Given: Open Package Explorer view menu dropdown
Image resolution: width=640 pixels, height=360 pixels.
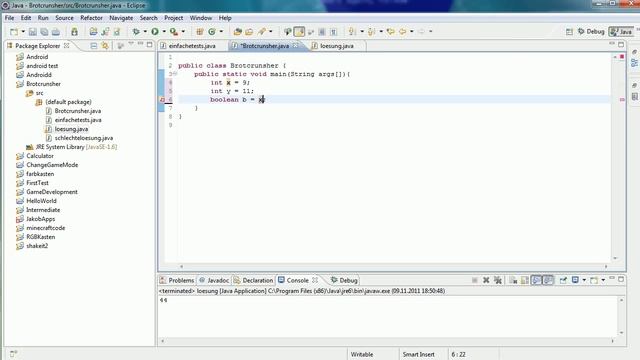Looking at the screenshot, I should click(131, 44).
